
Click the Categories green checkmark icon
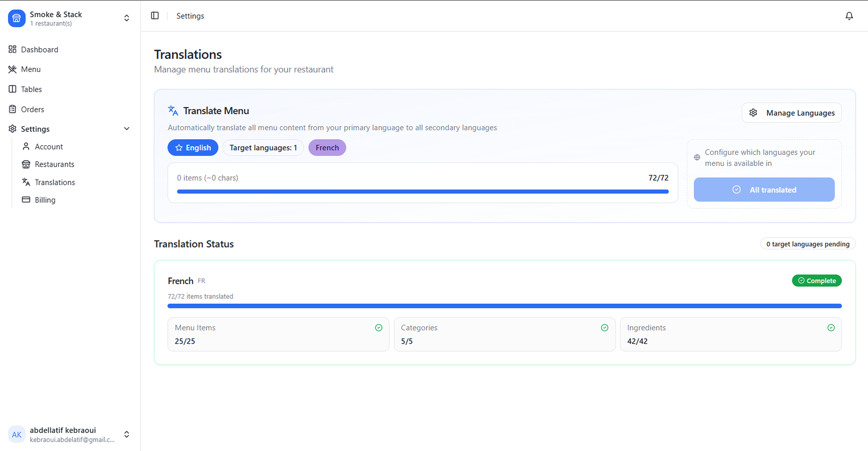tap(604, 328)
